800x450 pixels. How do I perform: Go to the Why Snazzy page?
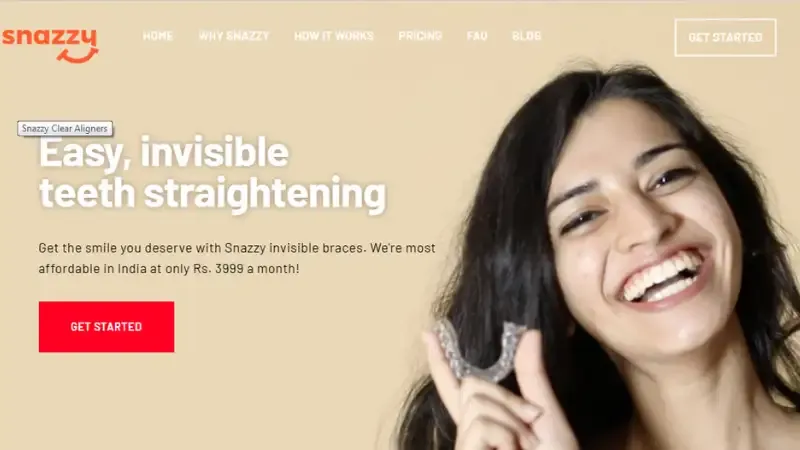click(x=234, y=36)
